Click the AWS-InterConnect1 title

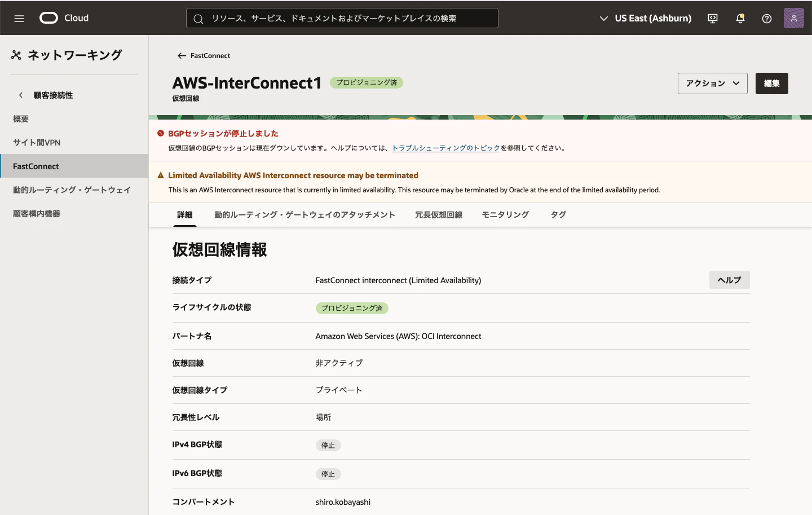click(247, 83)
